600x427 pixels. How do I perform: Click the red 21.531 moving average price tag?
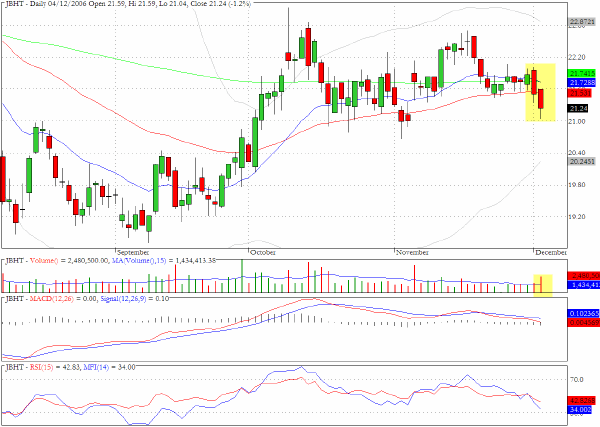click(580, 93)
